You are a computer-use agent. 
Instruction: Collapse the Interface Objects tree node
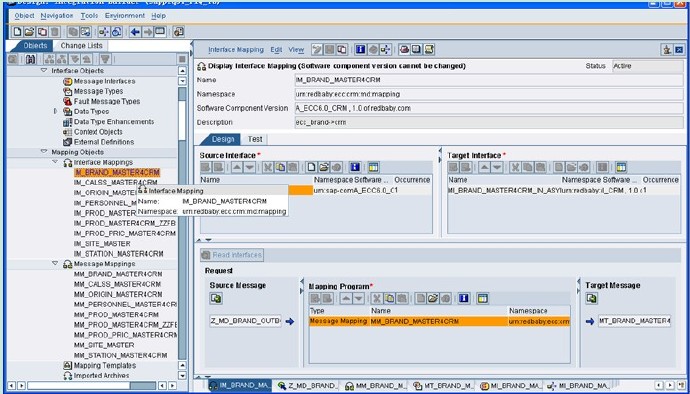point(44,70)
